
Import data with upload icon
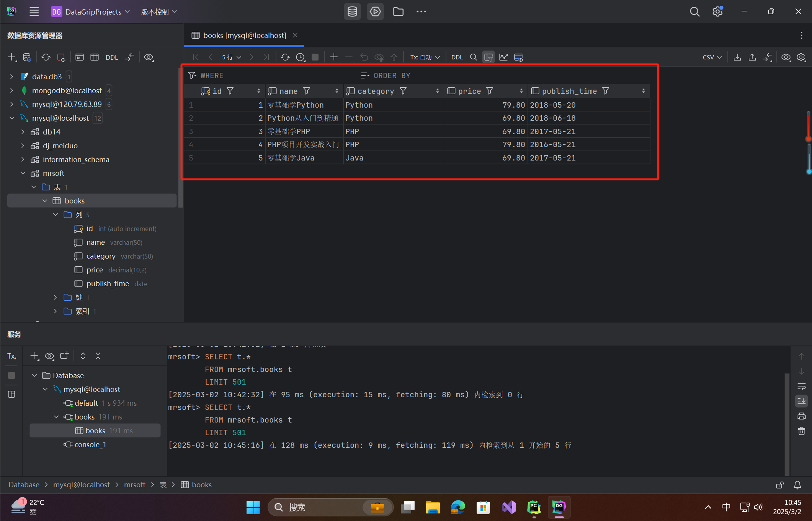pyautogui.click(x=752, y=57)
